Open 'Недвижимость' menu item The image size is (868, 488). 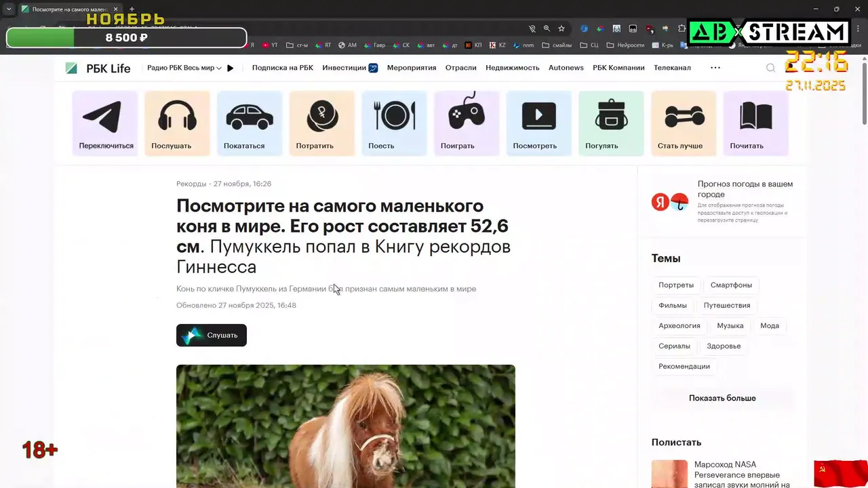513,68
